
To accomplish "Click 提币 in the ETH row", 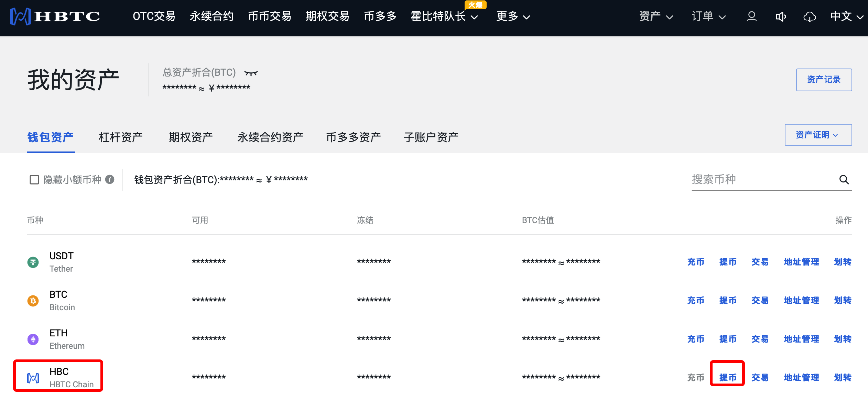I will 728,339.
